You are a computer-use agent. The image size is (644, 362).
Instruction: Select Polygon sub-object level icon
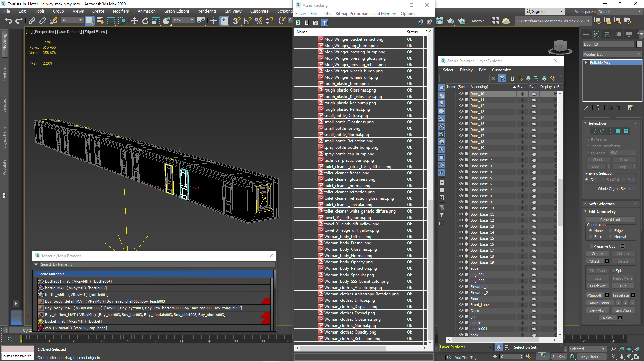pyautogui.click(x=618, y=131)
